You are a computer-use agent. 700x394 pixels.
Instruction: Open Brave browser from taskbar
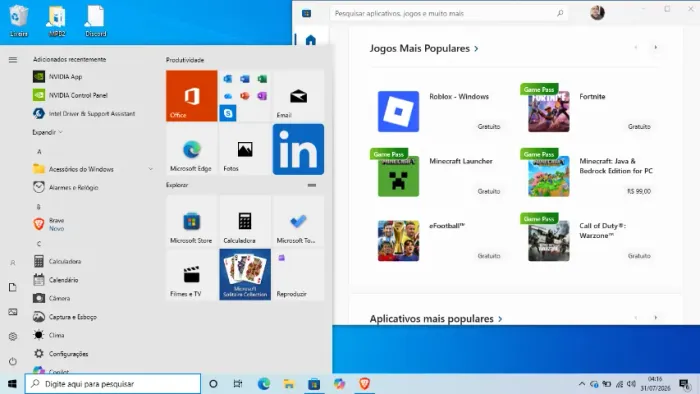point(364,384)
